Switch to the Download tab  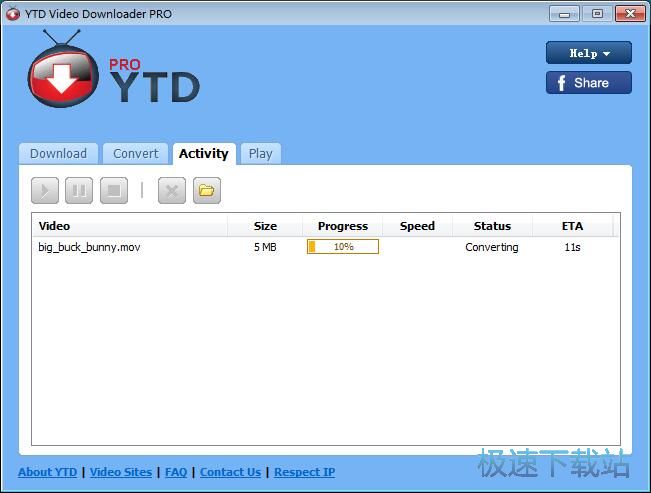pos(59,154)
